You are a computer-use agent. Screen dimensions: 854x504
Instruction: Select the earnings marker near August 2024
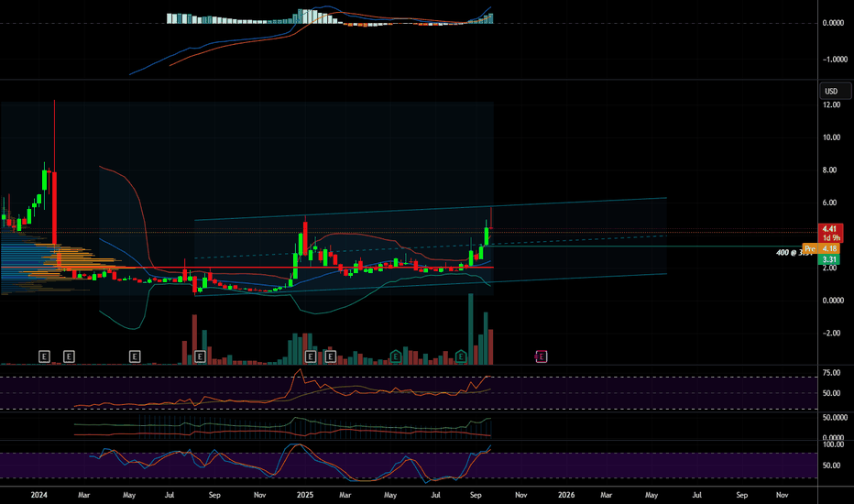pyautogui.click(x=199, y=356)
